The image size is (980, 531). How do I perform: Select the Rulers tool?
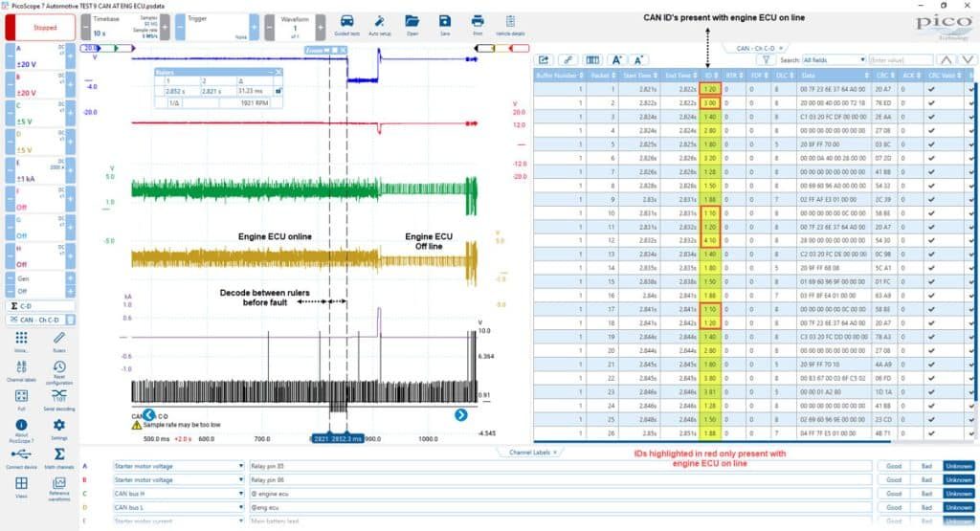pos(58,342)
